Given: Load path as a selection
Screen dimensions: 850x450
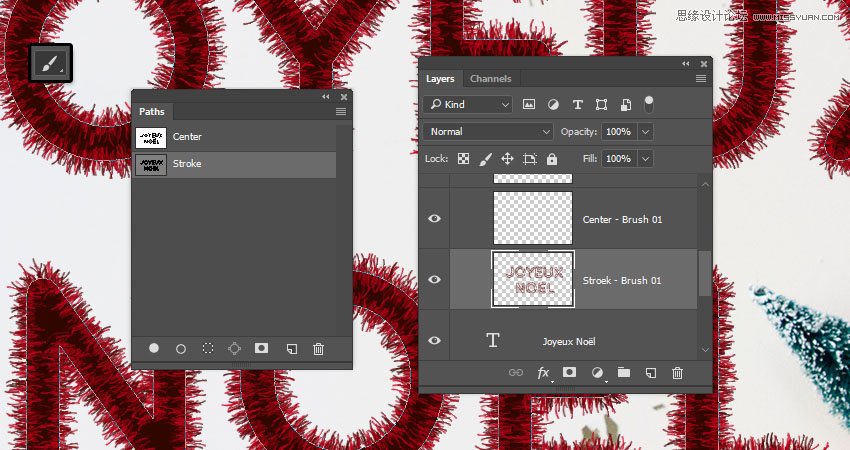Looking at the screenshot, I should point(208,349).
